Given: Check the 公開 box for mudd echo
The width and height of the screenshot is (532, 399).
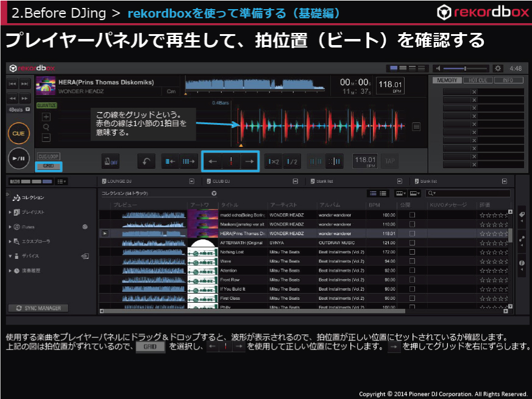Looking at the screenshot, I should (412, 215).
